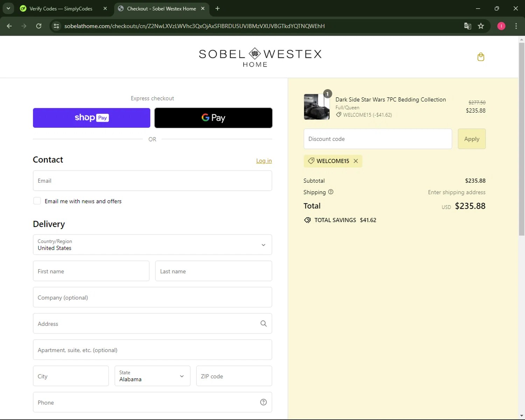Click the Log in link
525x420 pixels.
(264, 161)
